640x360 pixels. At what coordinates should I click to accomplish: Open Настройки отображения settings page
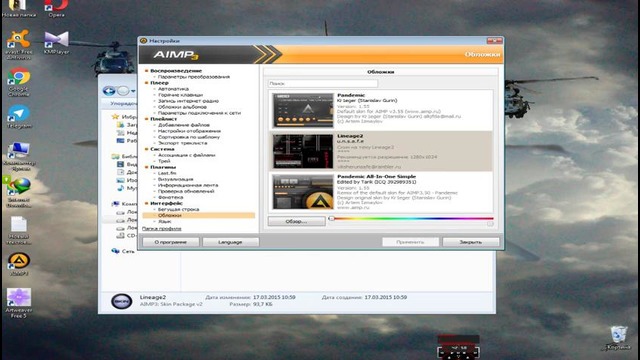[189, 131]
